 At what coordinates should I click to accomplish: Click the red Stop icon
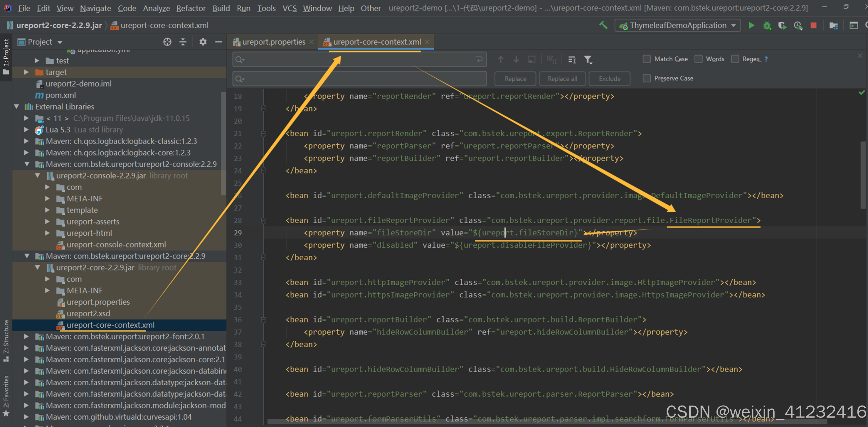click(x=813, y=26)
